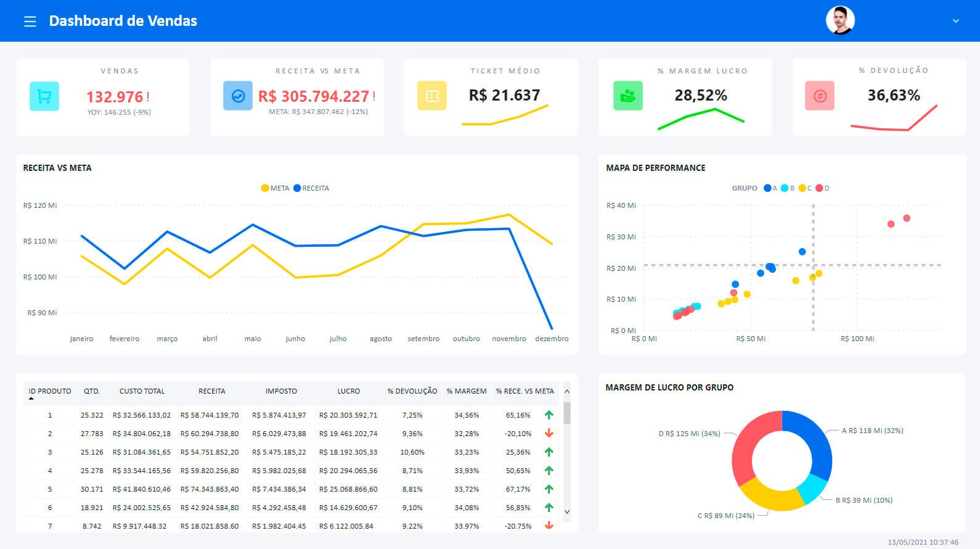This screenshot has height=549, width=980.
Task: Click green up arrow in product 6 row
Action: 549,508
